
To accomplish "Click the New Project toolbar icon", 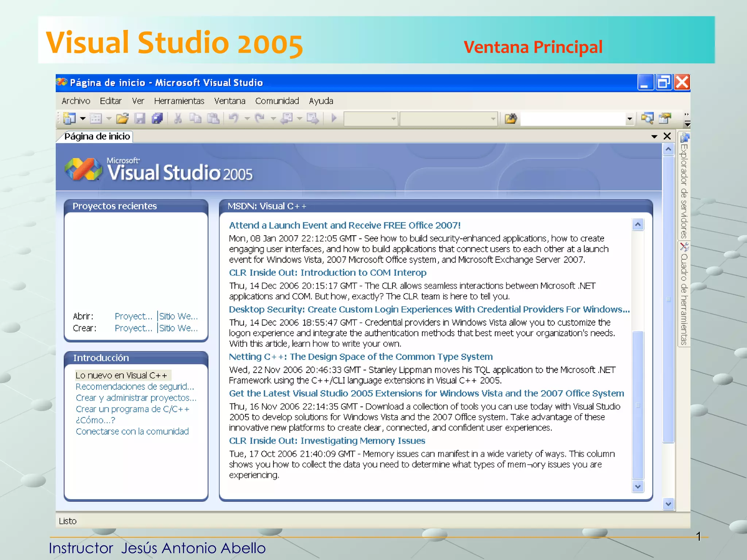I will (69, 118).
